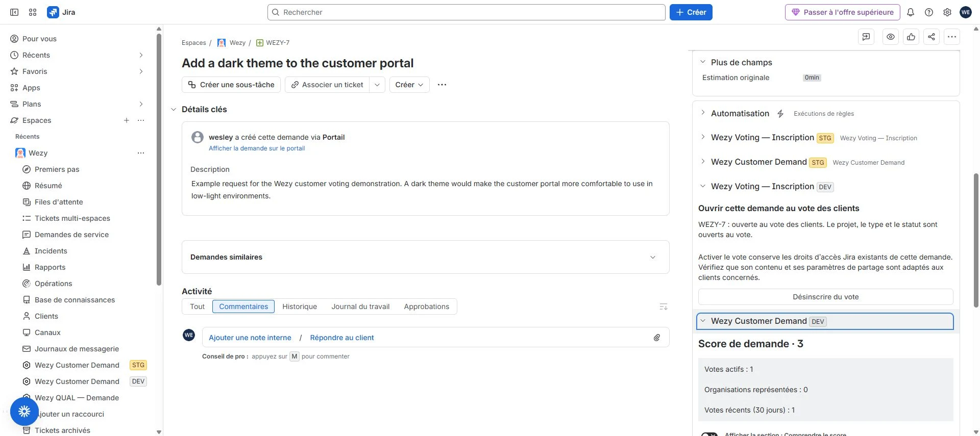The height and width of the screenshot is (436, 980).
Task: Open the WE user avatar menu
Action: coord(966,12)
